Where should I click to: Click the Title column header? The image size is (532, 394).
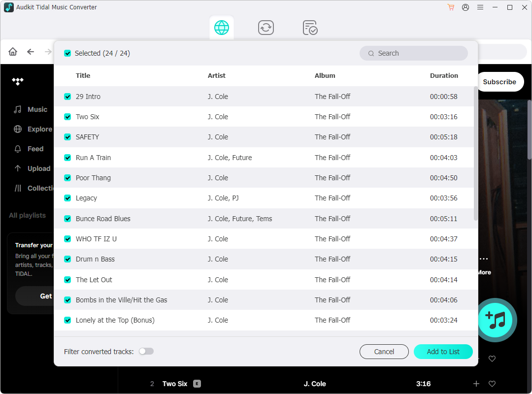[83, 76]
